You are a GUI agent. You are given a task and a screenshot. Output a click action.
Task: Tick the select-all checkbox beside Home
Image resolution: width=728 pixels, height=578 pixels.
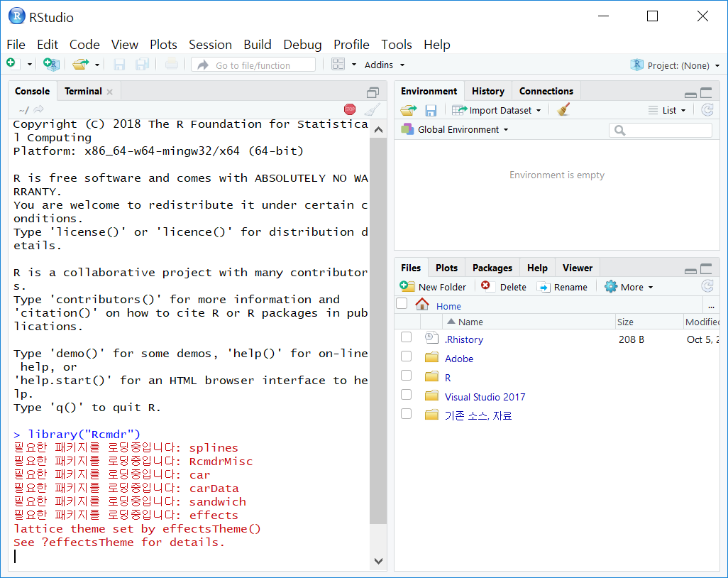tap(402, 303)
